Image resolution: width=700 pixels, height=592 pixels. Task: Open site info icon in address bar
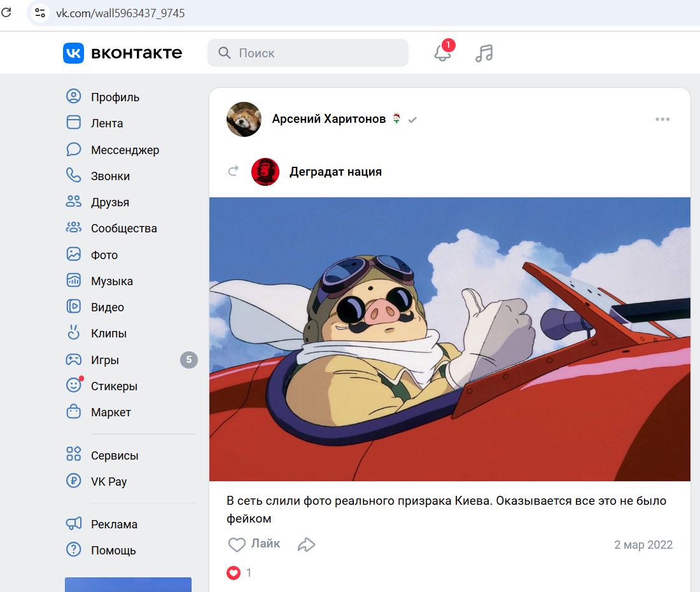[40, 13]
